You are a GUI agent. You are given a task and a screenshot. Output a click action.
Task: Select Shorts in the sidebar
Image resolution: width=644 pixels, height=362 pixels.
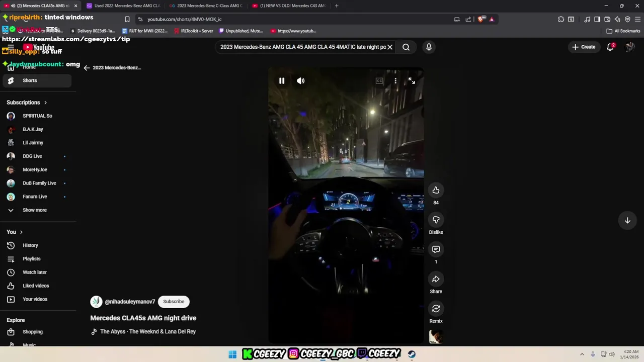37,80
